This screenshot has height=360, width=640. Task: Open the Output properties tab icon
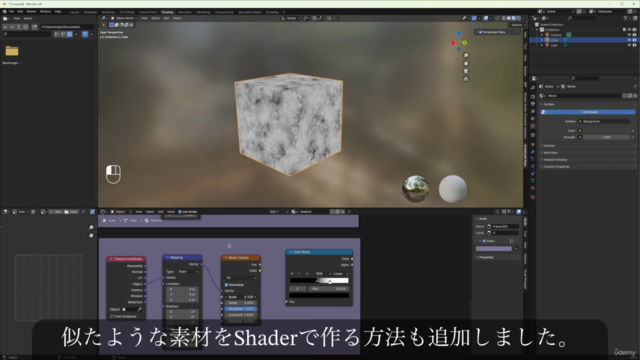tap(533, 104)
